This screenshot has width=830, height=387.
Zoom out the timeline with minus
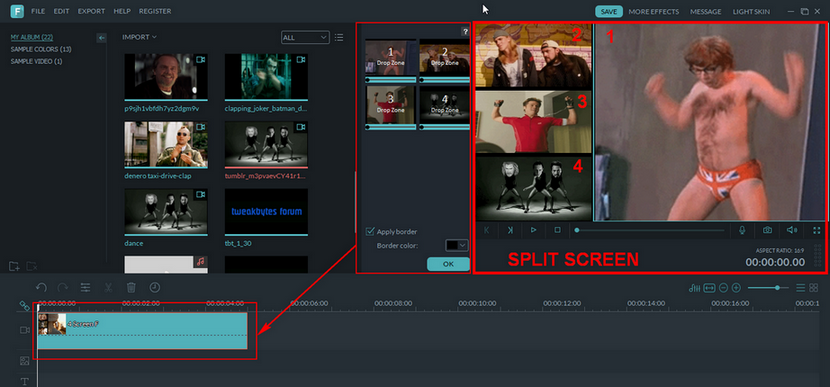click(x=723, y=288)
